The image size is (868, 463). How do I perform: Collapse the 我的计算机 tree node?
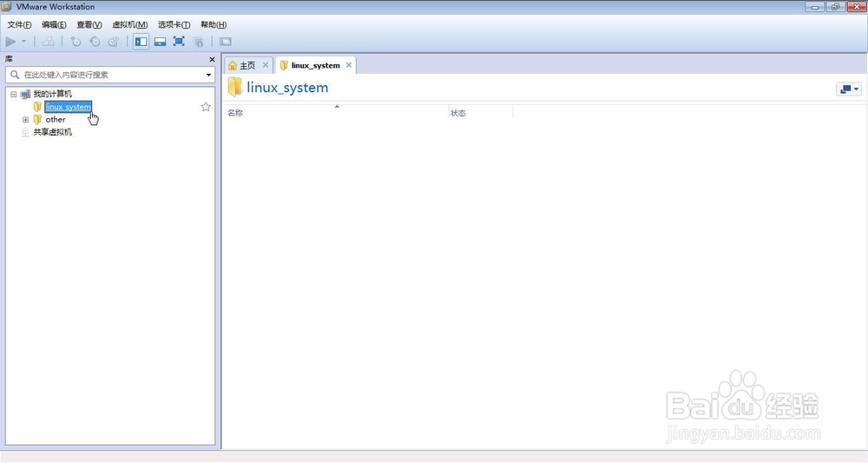[13, 94]
